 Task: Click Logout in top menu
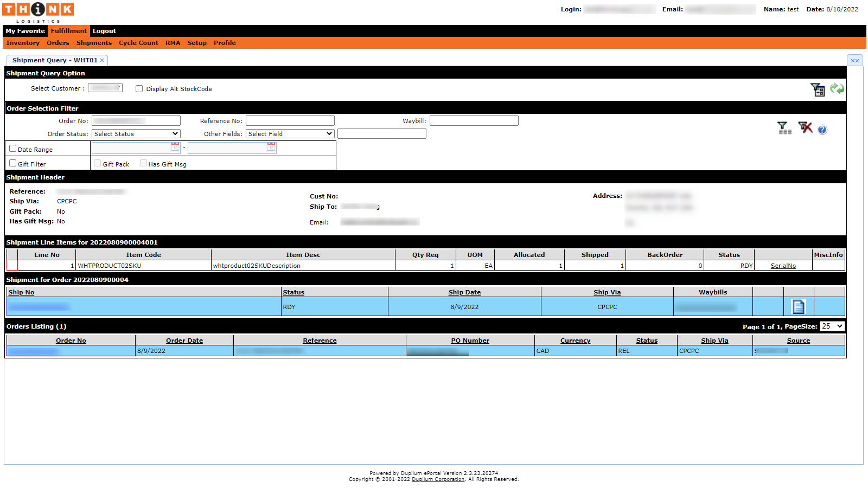tap(104, 31)
